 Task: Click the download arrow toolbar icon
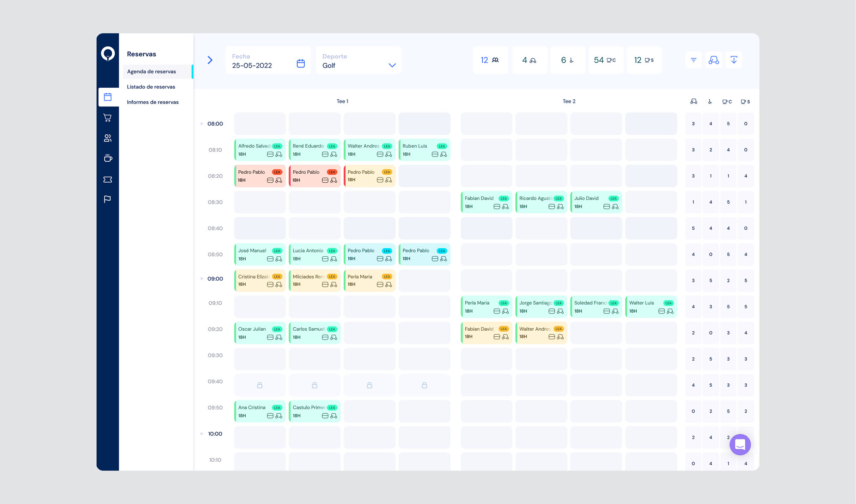pyautogui.click(x=734, y=60)
